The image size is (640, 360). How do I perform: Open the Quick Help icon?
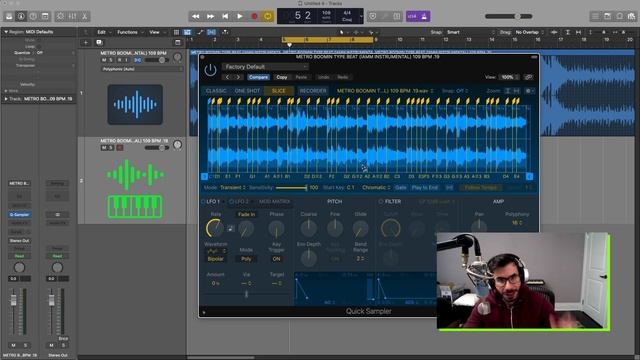coord(33,16)
